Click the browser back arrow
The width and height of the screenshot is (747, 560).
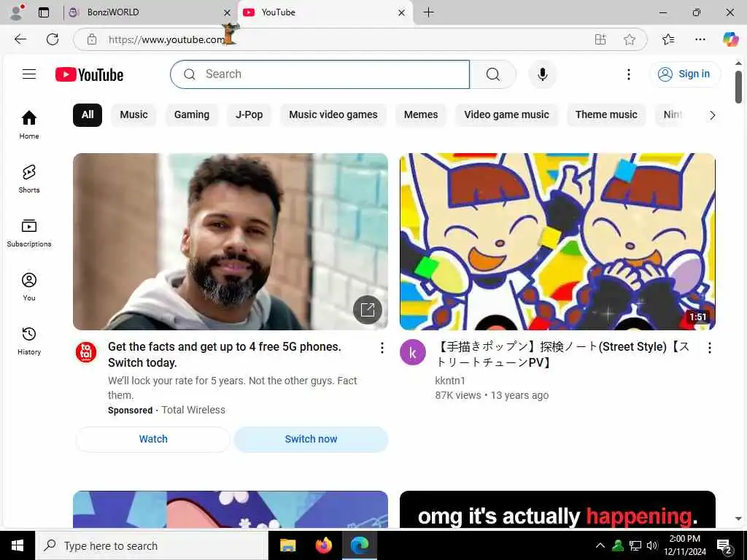[x=20, y=39]
